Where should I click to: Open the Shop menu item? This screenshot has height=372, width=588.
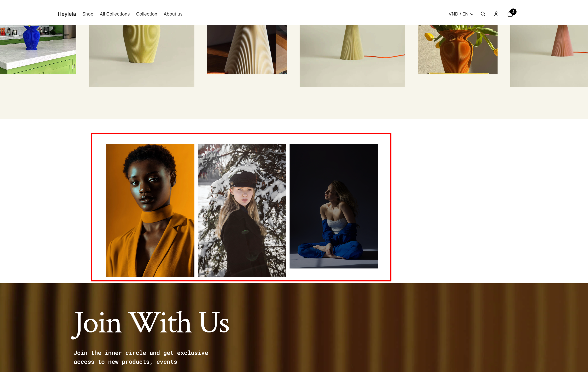[x=88, y=14]
